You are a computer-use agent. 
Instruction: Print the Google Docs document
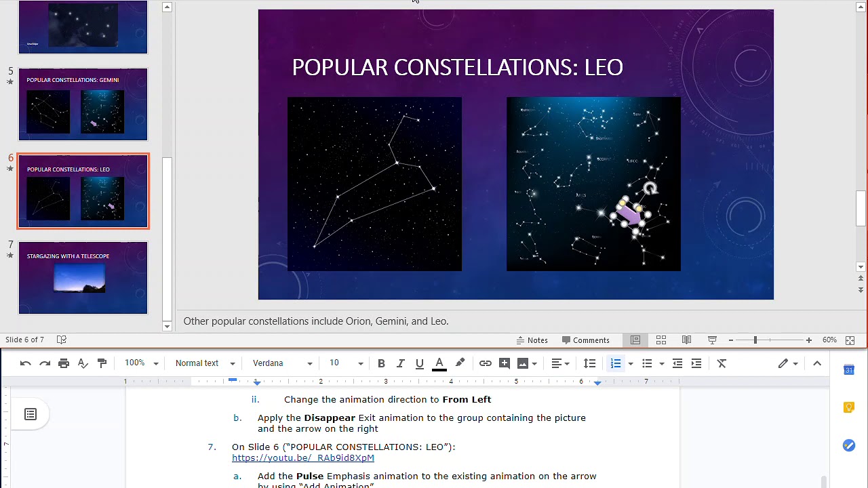[x=64, y=363]
